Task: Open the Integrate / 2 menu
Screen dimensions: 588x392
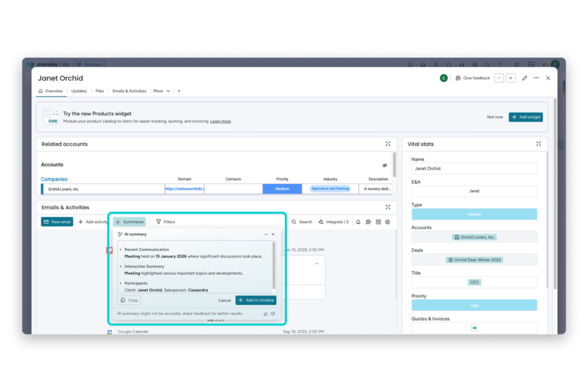Action: pos(334,222)
